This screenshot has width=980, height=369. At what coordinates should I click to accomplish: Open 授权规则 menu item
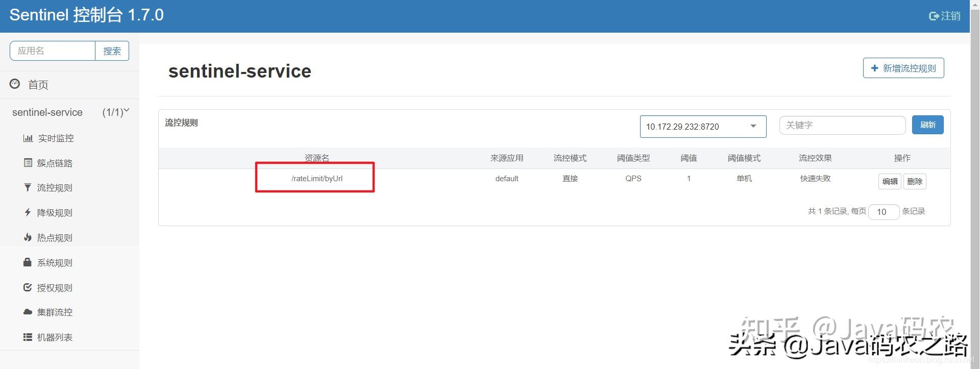coord(55,287)
